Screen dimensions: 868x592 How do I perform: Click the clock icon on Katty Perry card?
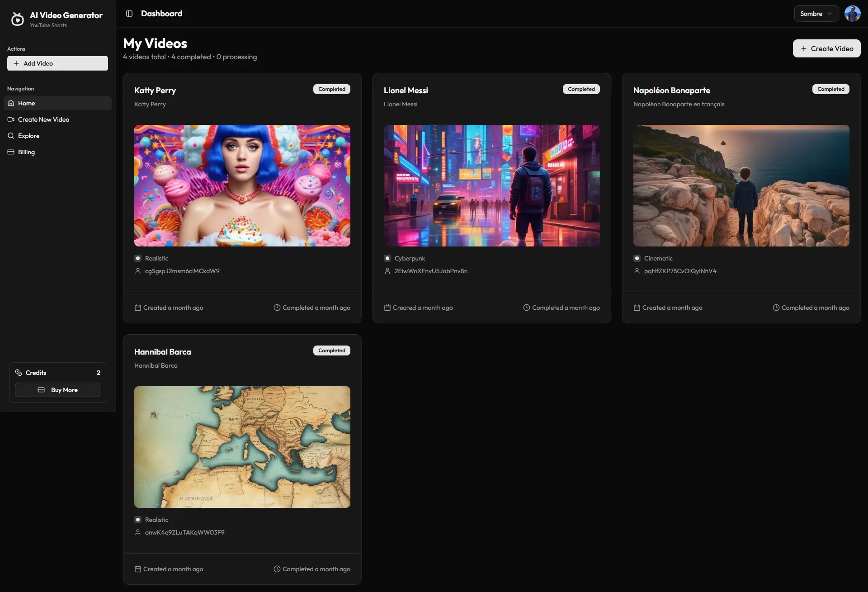point(277,308)
